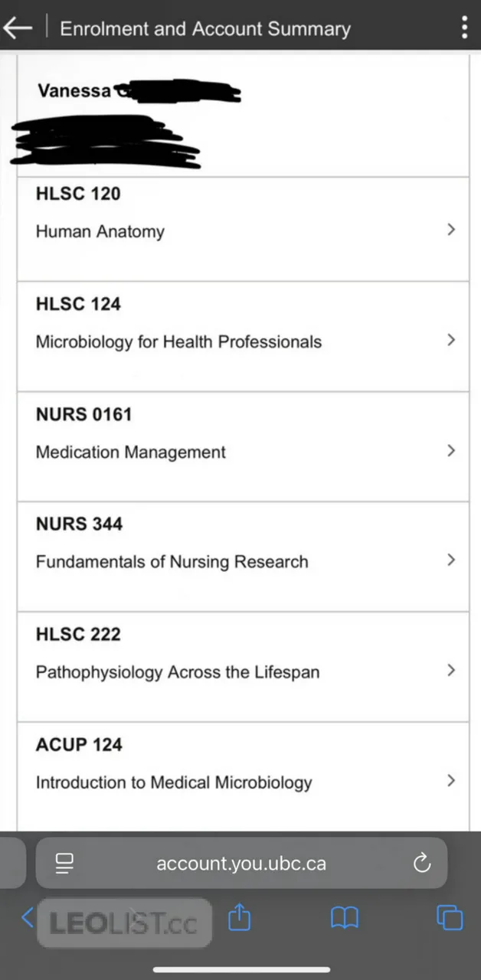Tap the page reload icon
This screenshot has width=481, height=980.
(422, 864)
